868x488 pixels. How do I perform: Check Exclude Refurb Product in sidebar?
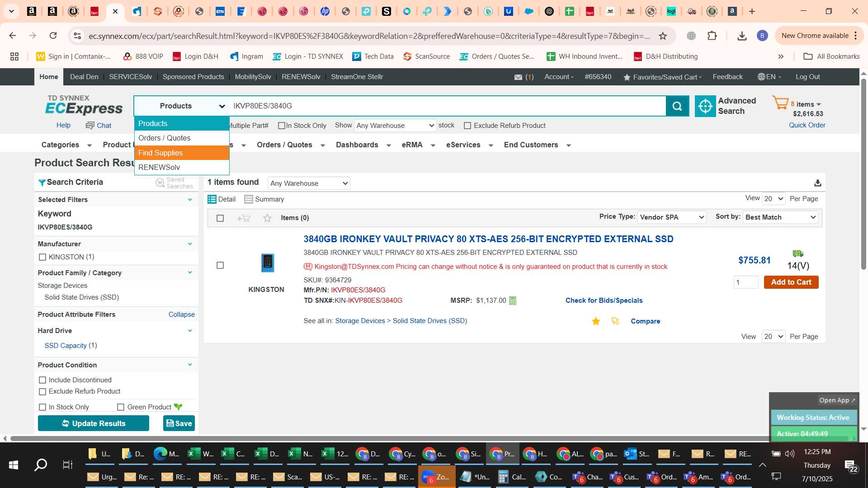pyautogui.click(x=42, y=392)
